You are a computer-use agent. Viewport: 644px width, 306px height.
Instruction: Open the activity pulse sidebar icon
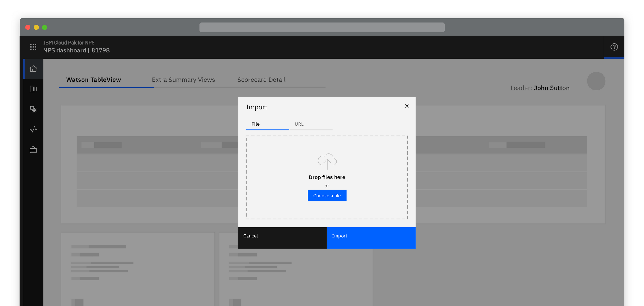point(33,129)
